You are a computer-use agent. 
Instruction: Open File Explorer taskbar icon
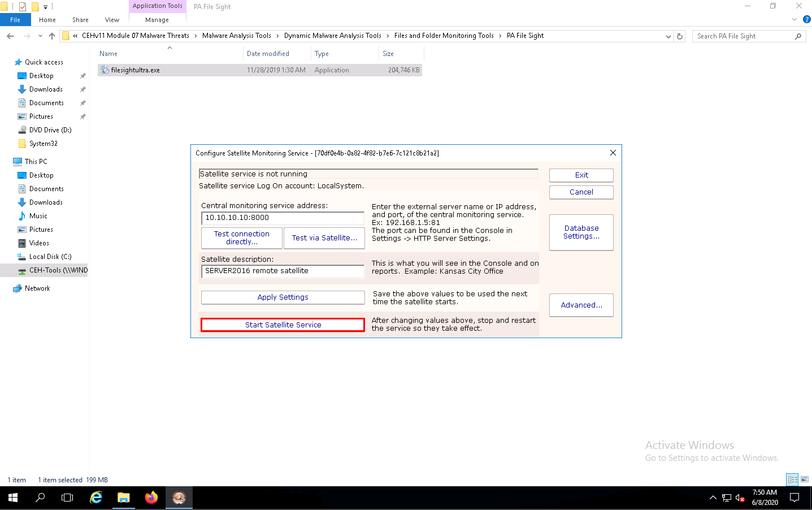tap(124, 498)
